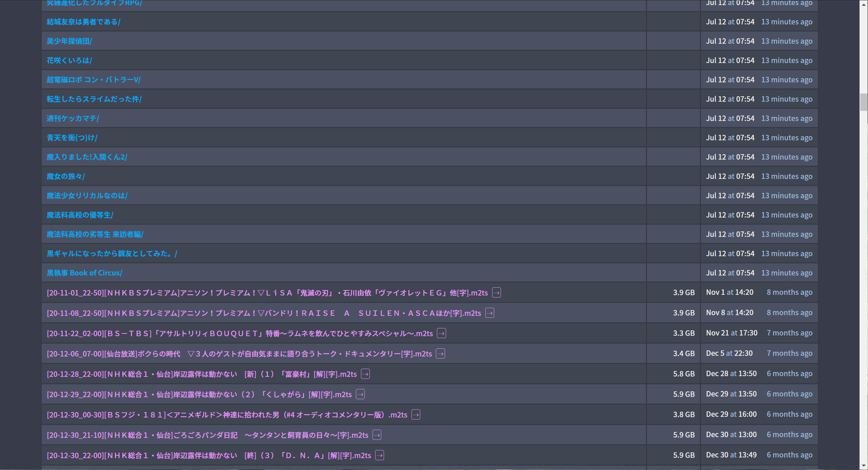Click arrow icon beside ボクらの時代 file
Image resolution: width=868 pixels, height=470 pixels.
coord(440,353)
